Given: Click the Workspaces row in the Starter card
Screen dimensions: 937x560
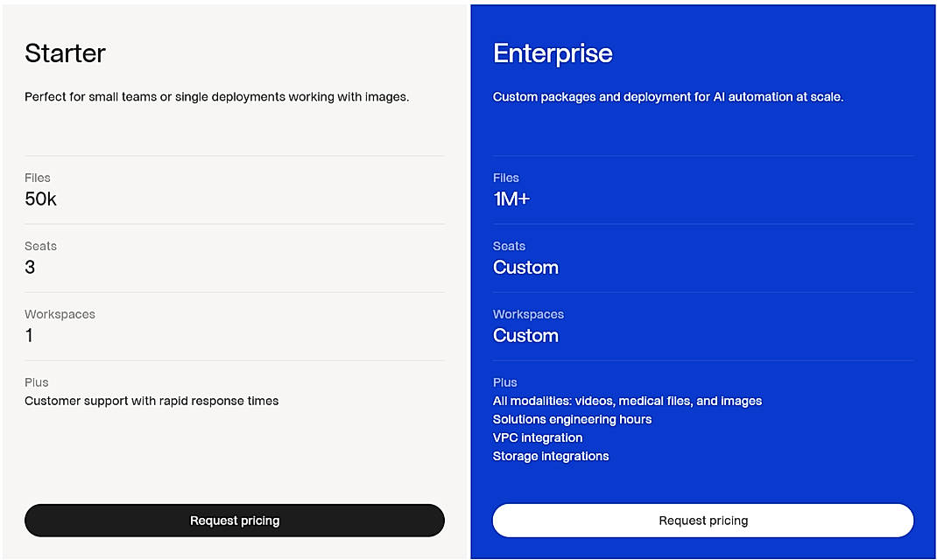Looking at the screenshot, I should coord(60,314).
